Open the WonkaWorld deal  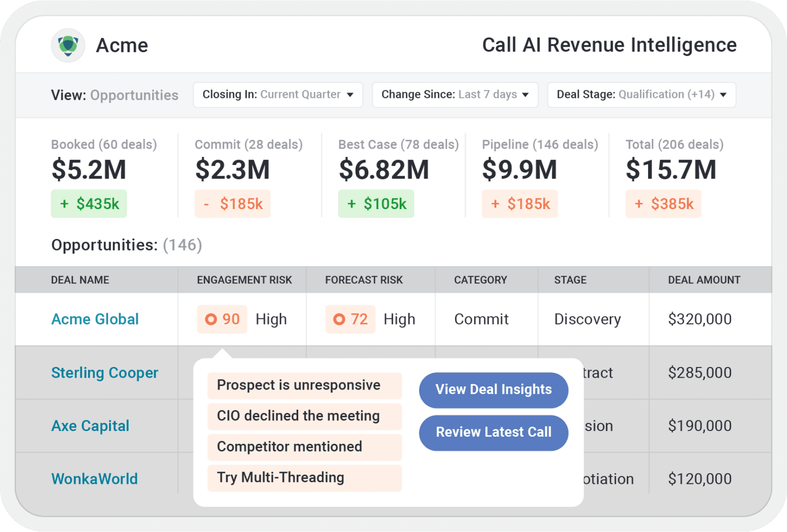(x=94, y=479)
